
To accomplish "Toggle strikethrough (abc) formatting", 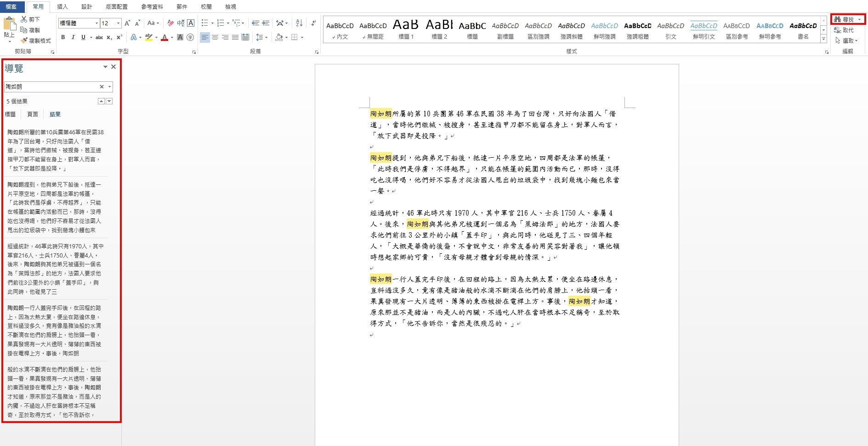I will pos(99,37).
